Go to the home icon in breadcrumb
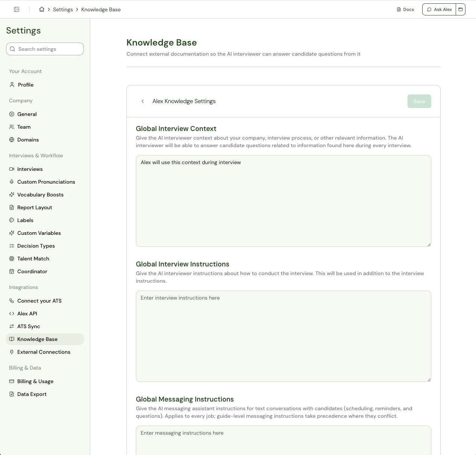 pos(42,9)
